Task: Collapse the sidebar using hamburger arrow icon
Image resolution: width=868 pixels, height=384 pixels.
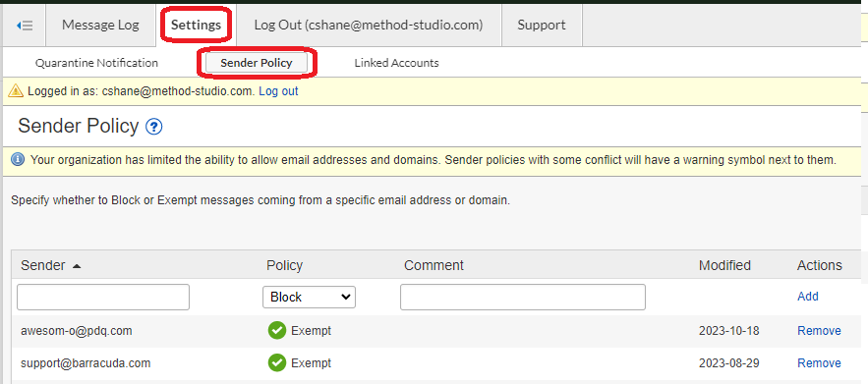Action: coord(25,26)
